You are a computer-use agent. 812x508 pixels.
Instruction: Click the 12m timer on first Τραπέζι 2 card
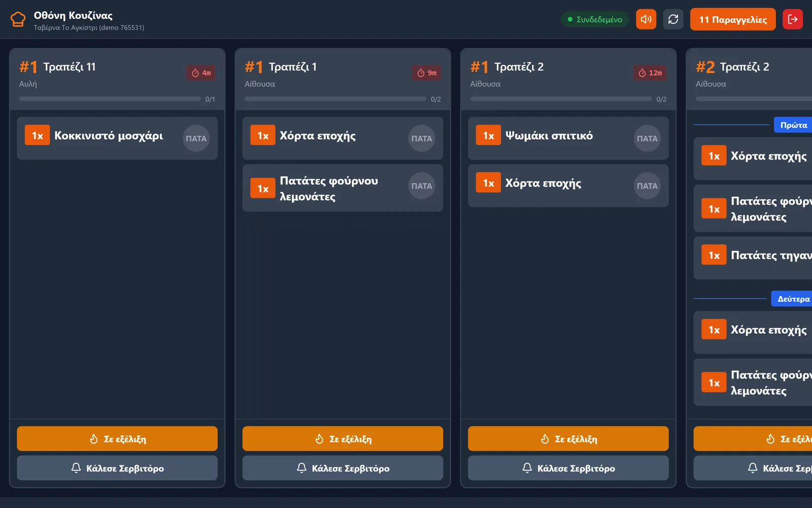650,73
